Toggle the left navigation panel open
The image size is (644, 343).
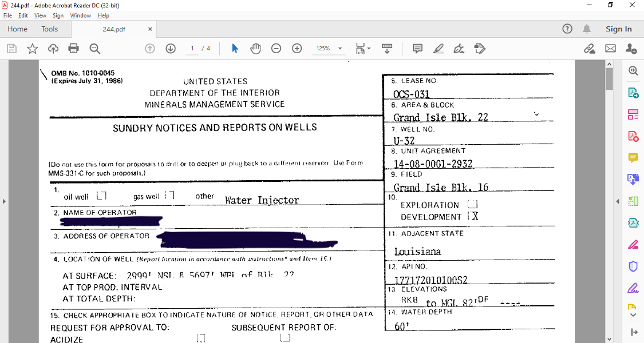click(4, 201)
